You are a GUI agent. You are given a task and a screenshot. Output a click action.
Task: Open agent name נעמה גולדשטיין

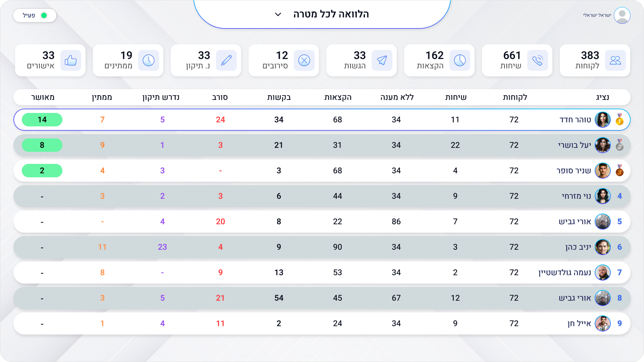click(x=565, y=273)
